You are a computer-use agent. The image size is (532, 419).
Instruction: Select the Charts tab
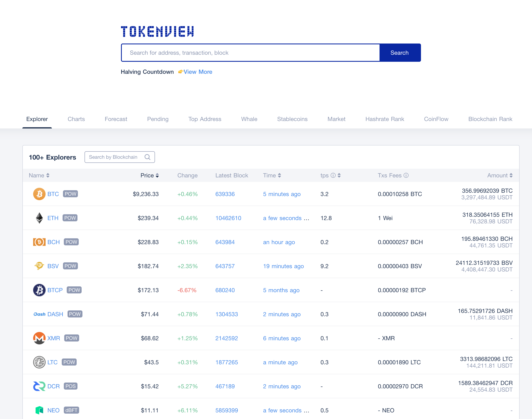pos(76,119)
